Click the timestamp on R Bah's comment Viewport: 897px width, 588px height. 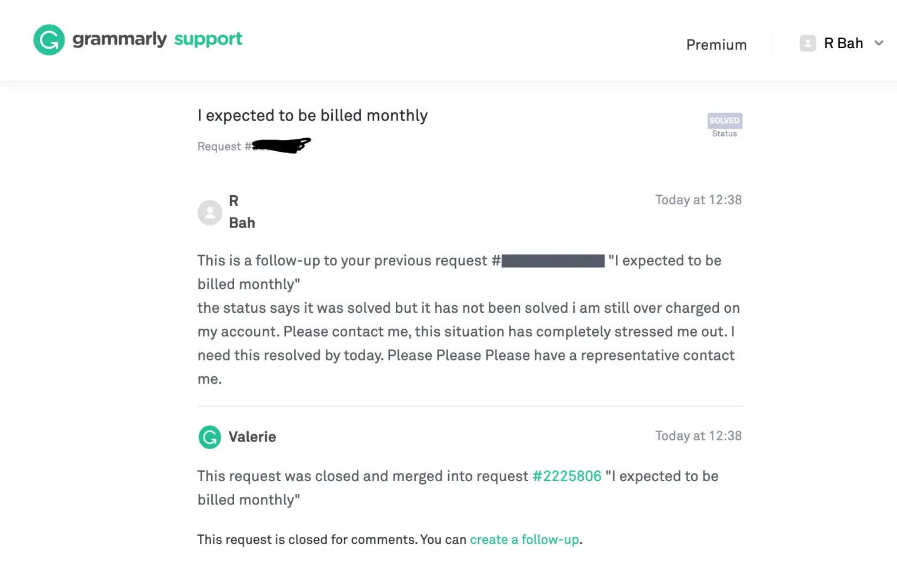point(698,200)
